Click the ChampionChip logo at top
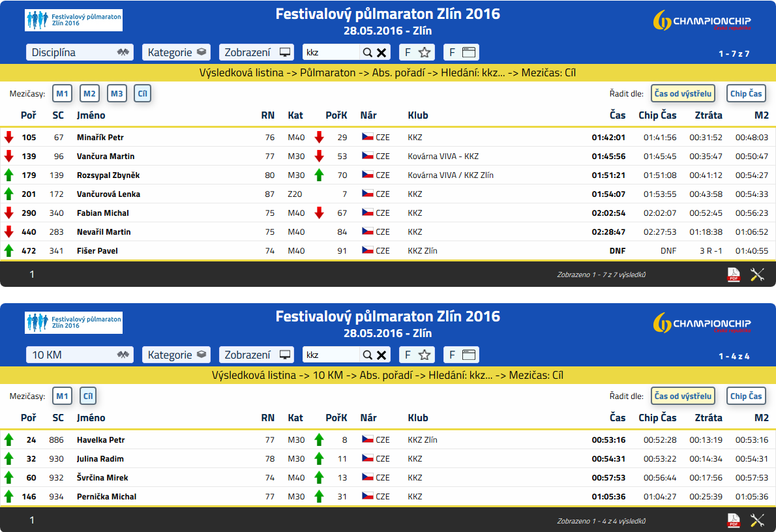Image resolution: width=776 pixels, height=532 pixels. coord(702,21)
